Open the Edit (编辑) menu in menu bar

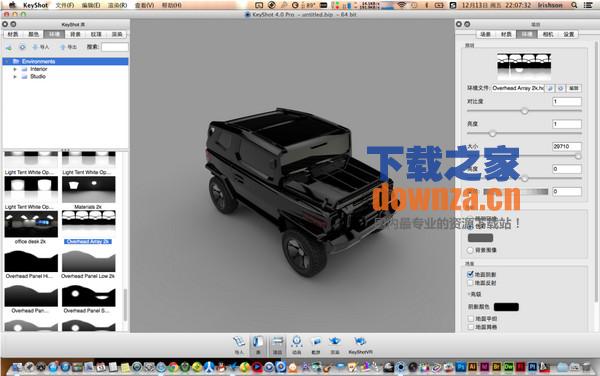(91, 5)
